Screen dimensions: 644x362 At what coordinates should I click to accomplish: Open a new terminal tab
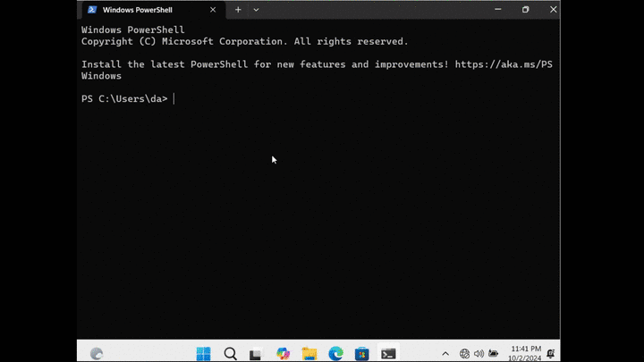point(238,10)
